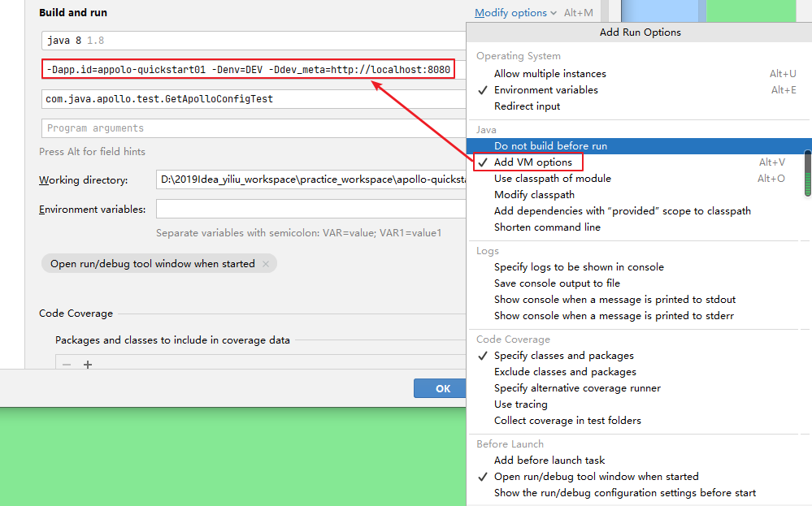The width and height of the screenshot is (812, 506).
Task: Click the Environment variables input field
Action: 311,209
